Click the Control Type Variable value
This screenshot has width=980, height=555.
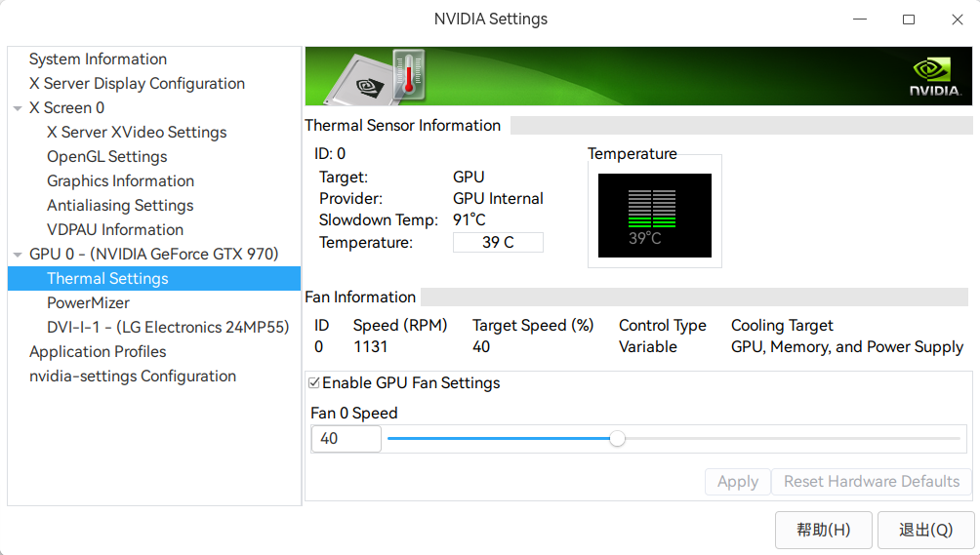tap(647, 347)
